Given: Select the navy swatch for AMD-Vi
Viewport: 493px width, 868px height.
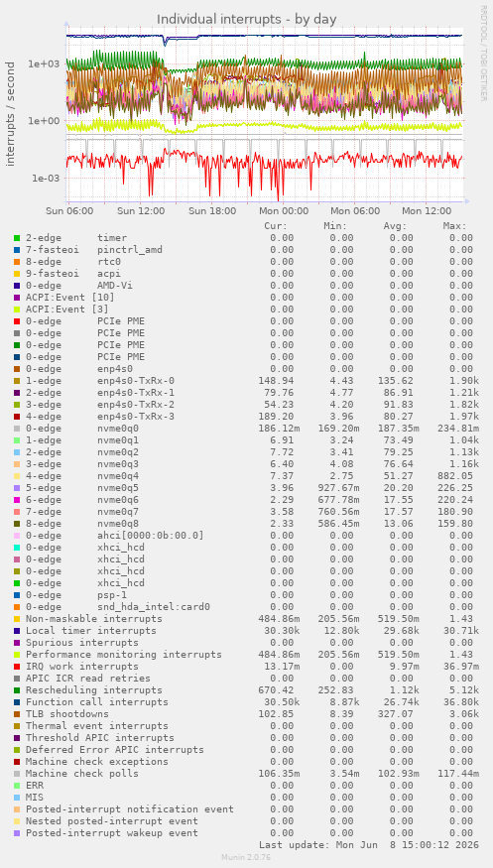Looking at the screenshot, I should pos(17,286).
